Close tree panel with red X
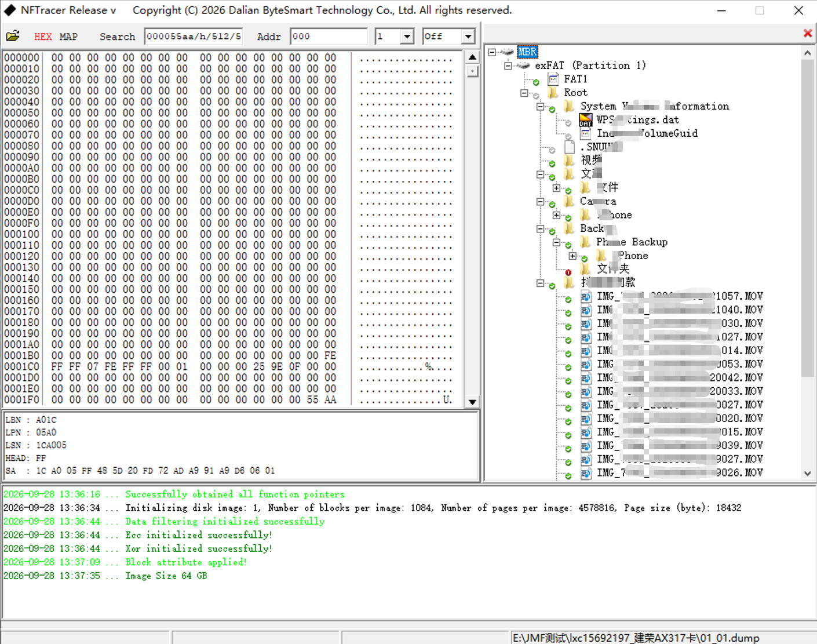817x644 pixels. [x=808, y=33]
